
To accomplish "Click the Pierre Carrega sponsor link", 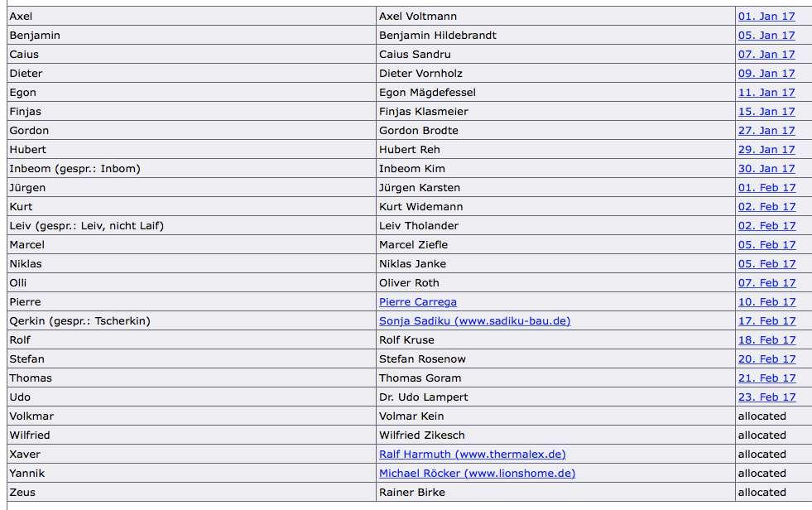I will 418,302.
